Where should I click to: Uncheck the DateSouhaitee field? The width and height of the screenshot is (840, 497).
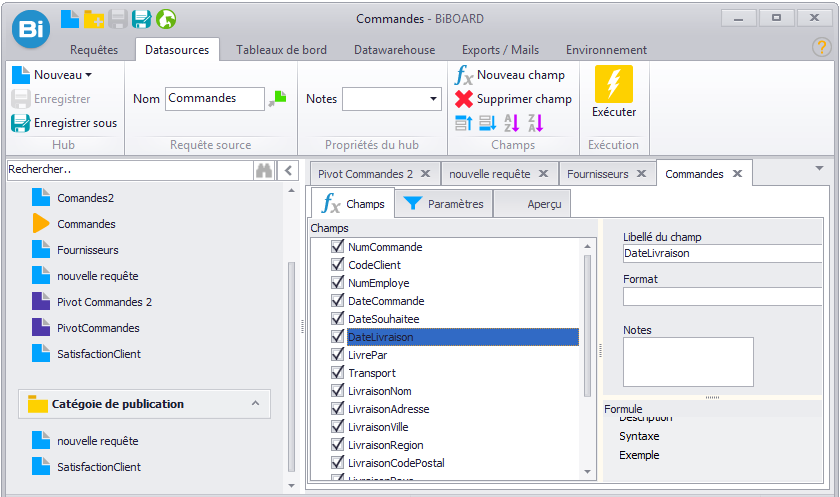tap(338, 319)
